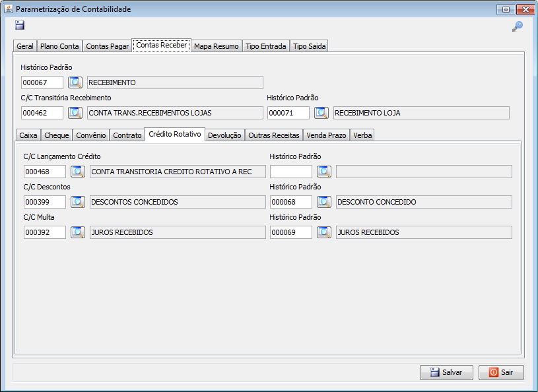This screenshot has width=538, height=392.
Task: Click the DESCONTOS CONCEDIDOS description field
Action: pyautogui.click(x=178, y=202)
